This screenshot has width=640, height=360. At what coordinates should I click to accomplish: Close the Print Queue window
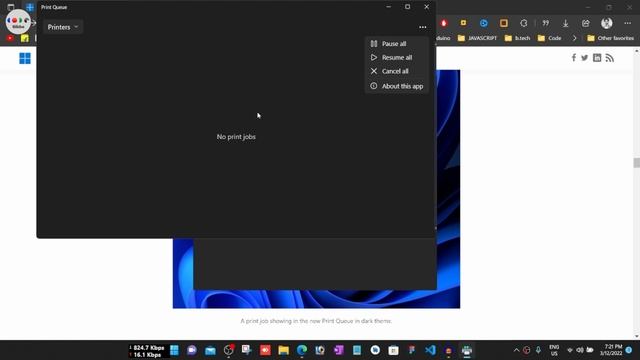click(x=427, y=7)
